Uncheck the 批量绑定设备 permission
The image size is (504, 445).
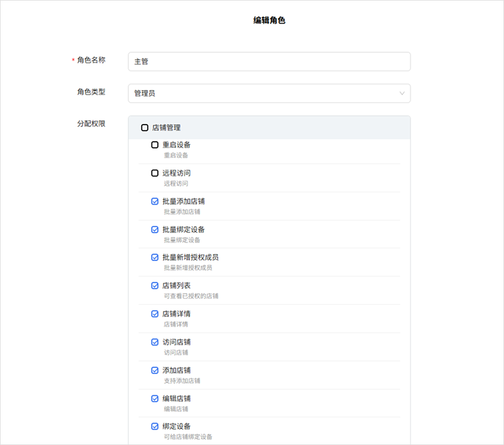(155, 230)
